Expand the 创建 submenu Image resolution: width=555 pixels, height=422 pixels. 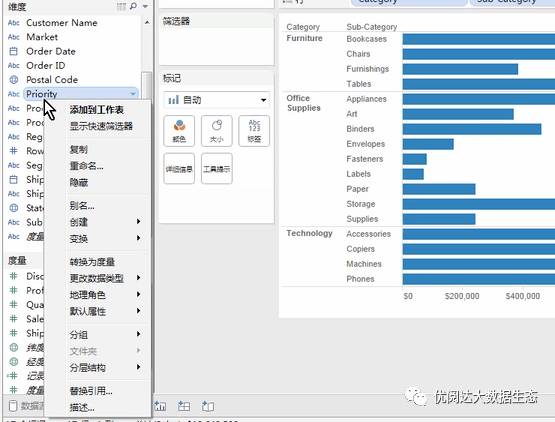click(105, 222)
